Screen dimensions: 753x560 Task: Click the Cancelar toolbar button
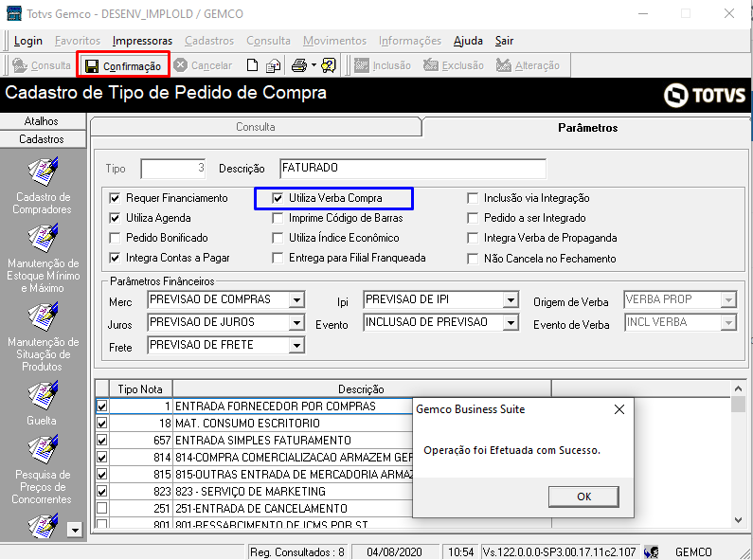[x=203, y=65]
